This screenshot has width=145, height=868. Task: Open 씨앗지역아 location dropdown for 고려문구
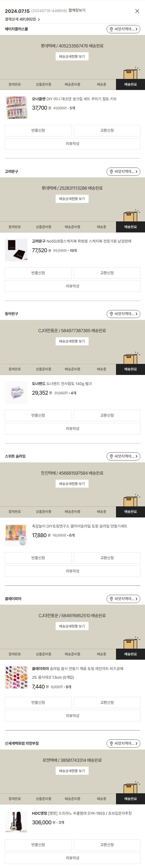coord(123,172)
